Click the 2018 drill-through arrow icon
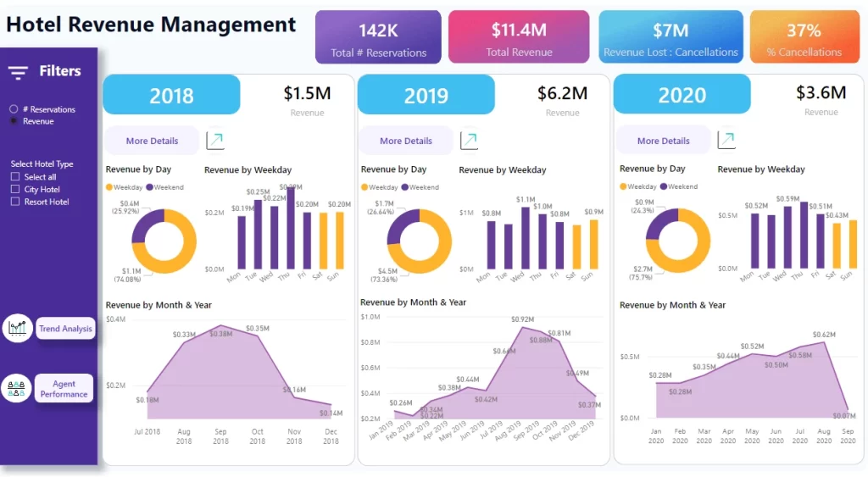This screenshot has height=477, width=868. coord(215,141)
